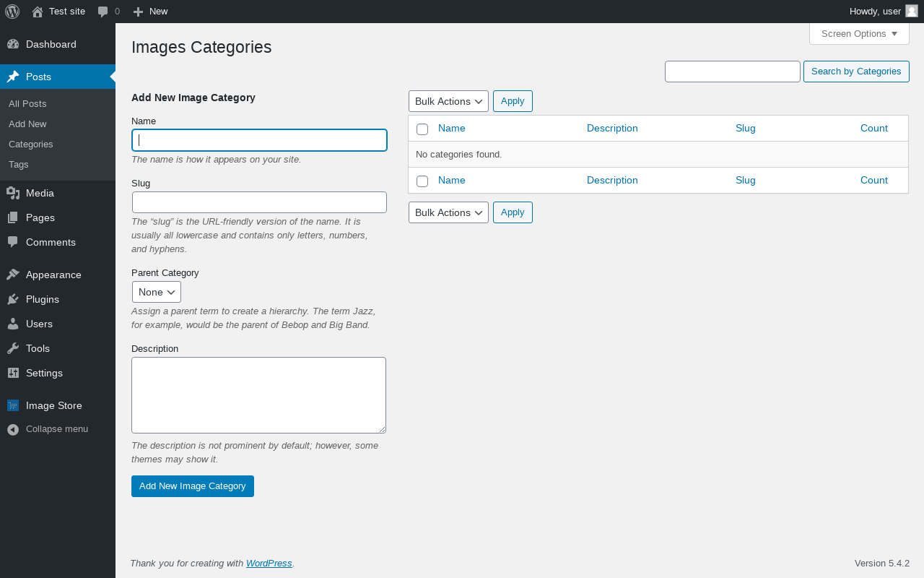Open the Parent Category dropdown
Screen dimensions: 924x578
click(x=157, y=292)
